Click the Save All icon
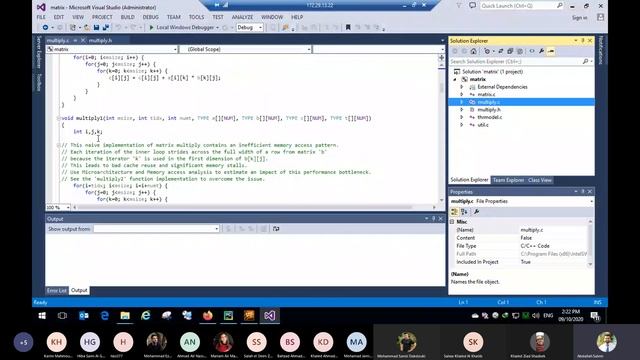Viewport: 640px width, 360px height. click(x=105, y=27)
